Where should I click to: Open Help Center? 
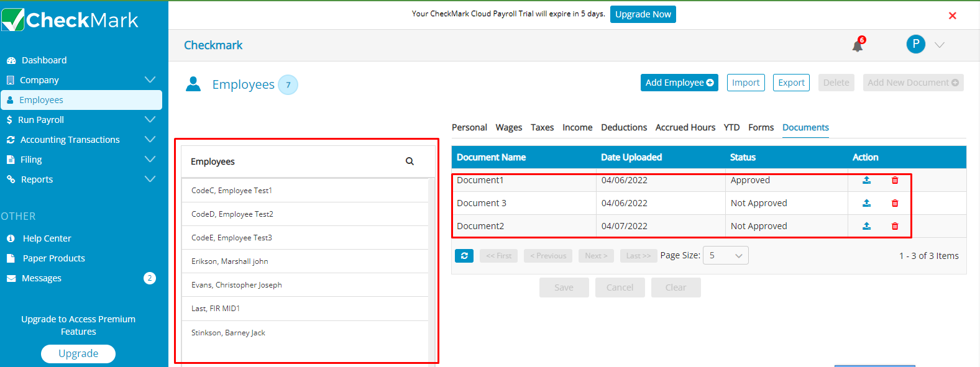pos(47,238)
